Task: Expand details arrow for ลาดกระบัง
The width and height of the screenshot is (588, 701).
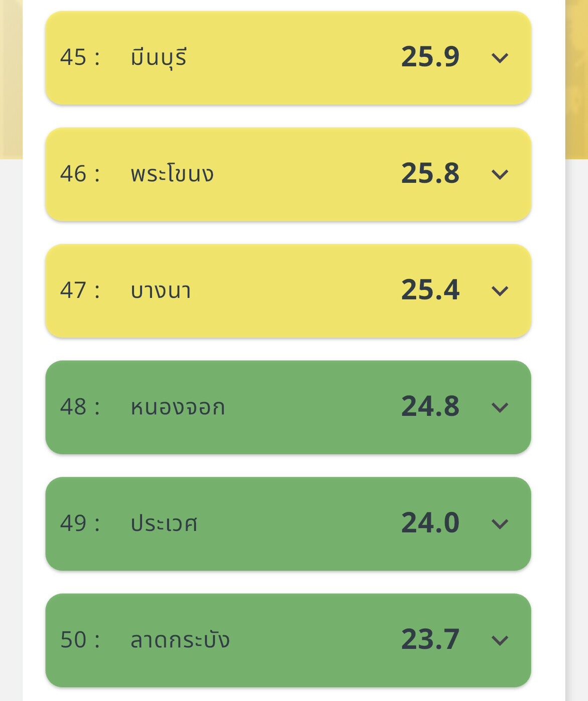Action: 500,640
